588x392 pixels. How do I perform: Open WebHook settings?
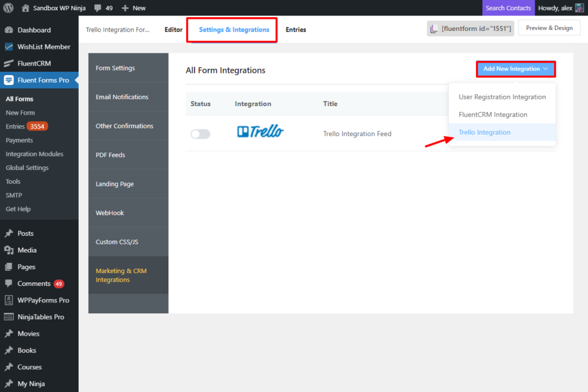[128, 213]
